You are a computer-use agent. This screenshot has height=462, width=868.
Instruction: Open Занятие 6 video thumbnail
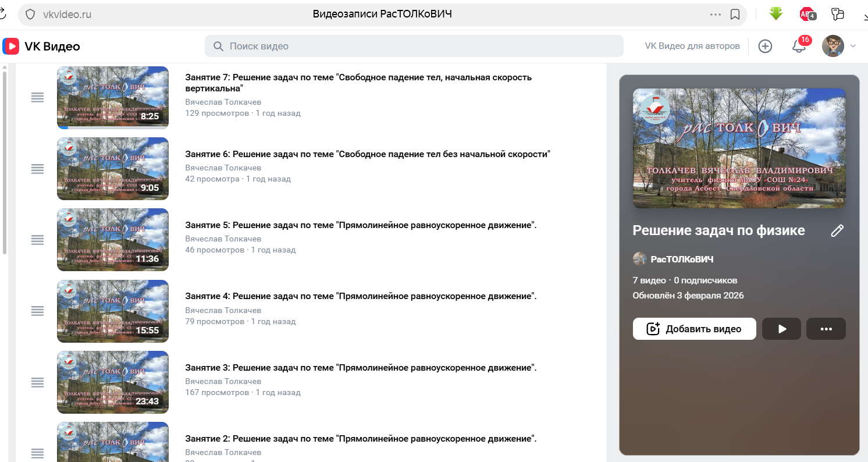(113, 169)
